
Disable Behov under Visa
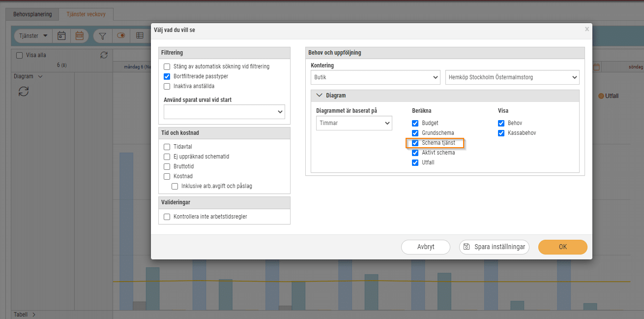(501, 123)
